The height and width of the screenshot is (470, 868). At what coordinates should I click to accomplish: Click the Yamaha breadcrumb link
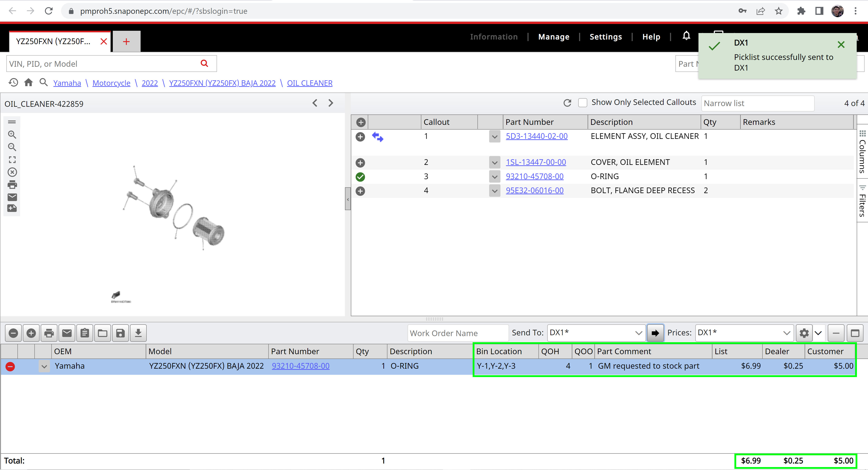[x=67, y=83]
